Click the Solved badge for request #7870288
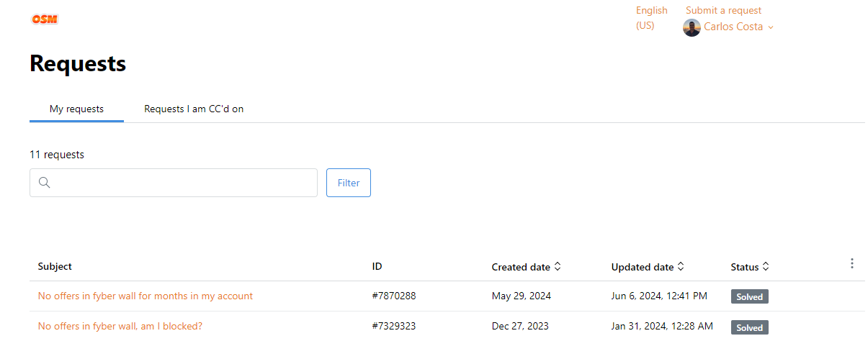The image size is (868, 341). click(x=750, y=296)
